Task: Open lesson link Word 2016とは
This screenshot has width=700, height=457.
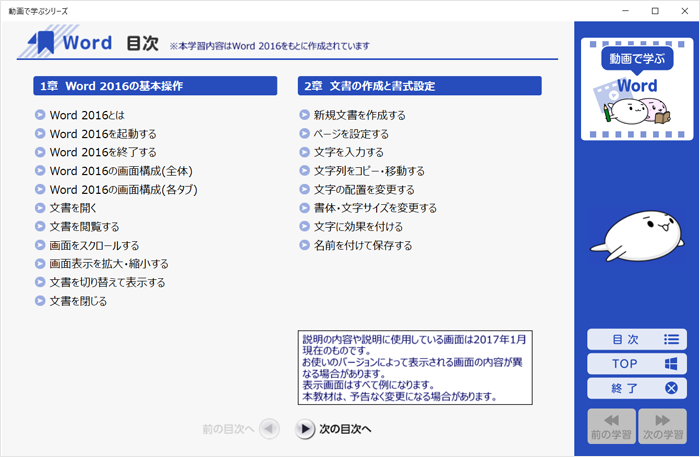Action: 87,115
